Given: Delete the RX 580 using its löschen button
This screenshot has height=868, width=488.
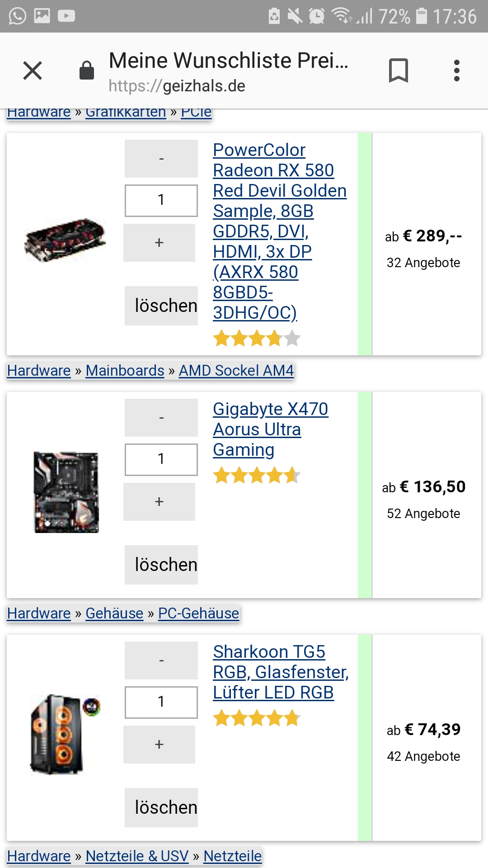Looking at the screenshot, I should 161,305.
